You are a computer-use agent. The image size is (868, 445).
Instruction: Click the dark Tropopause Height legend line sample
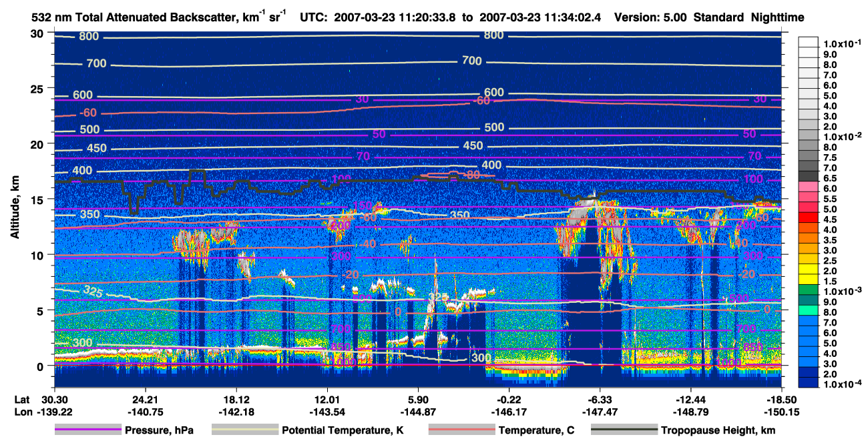(x=624, y=430)
